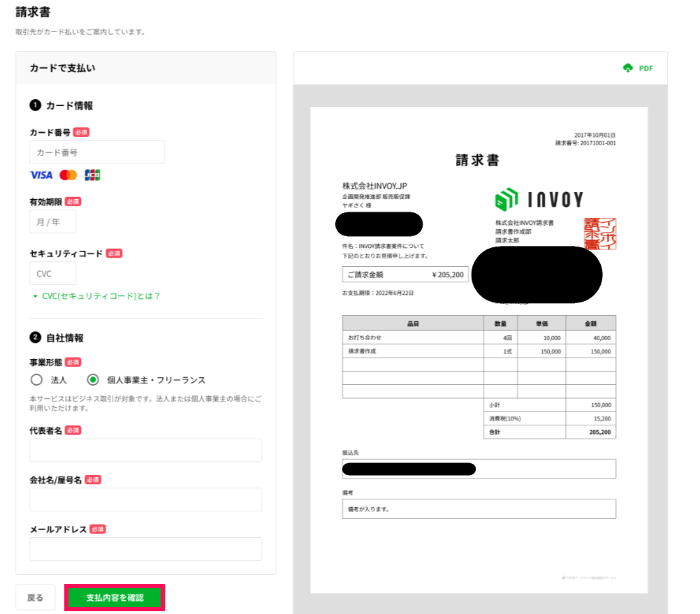Click the メールアドレス input field

pyautogui.click(x=145, y=549)
